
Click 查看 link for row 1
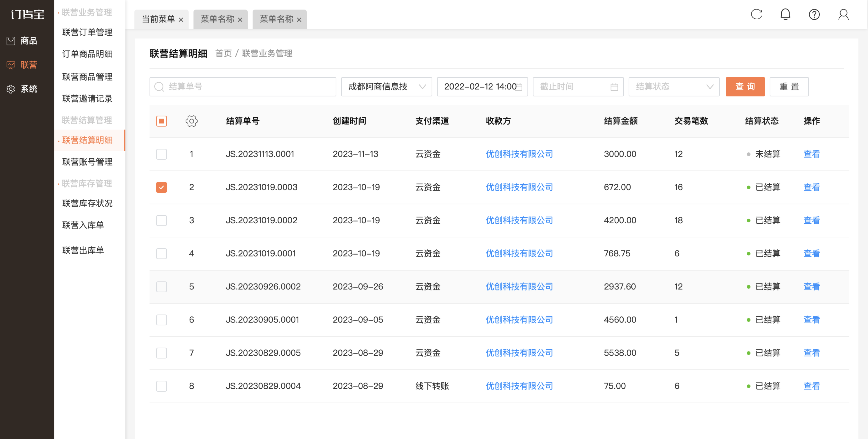click(811, 154)
